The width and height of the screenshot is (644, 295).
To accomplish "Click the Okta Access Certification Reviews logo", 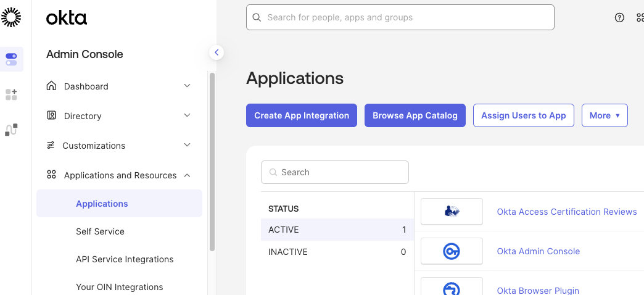I will (452, 212).
